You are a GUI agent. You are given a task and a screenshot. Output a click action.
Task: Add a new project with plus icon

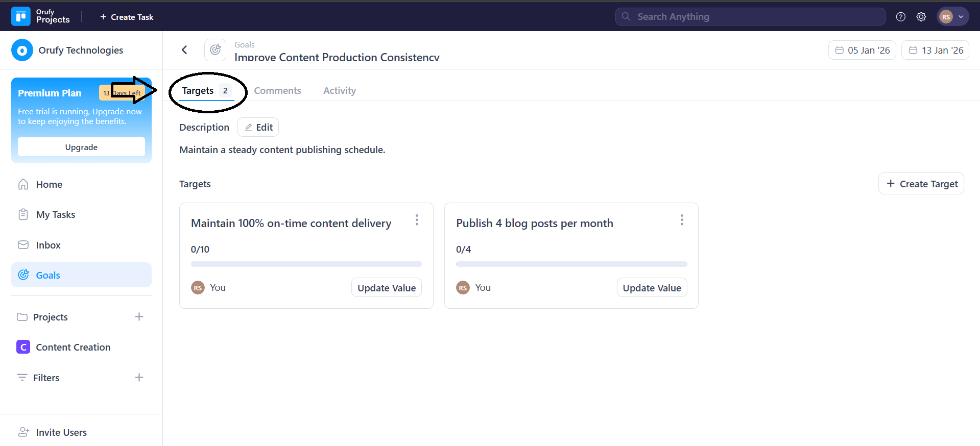click(x=139, y=317)
